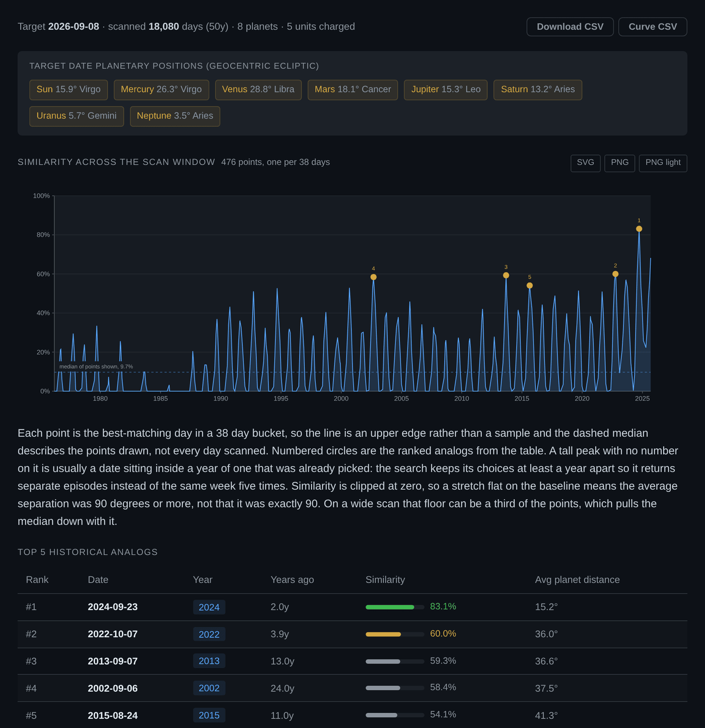Click the Rank column header
The height and width of the screenshot is (728, 705).
(37, 580)
